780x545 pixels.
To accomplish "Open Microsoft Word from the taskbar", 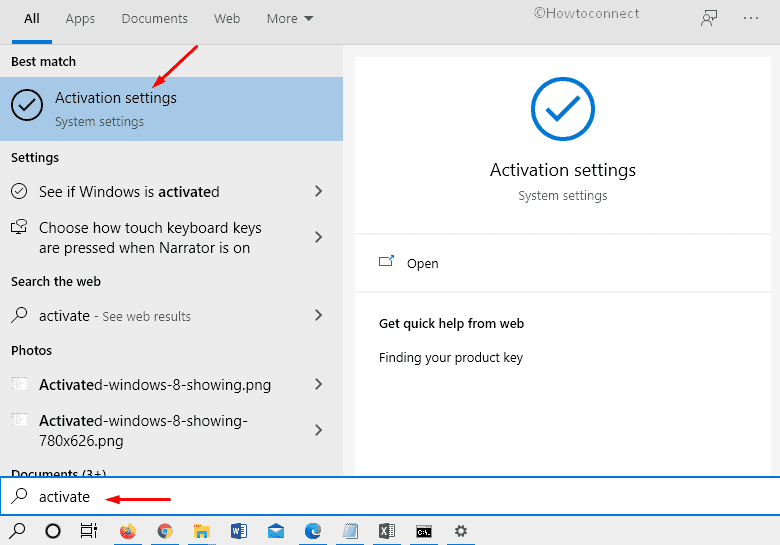I will (x=239, y=531).
